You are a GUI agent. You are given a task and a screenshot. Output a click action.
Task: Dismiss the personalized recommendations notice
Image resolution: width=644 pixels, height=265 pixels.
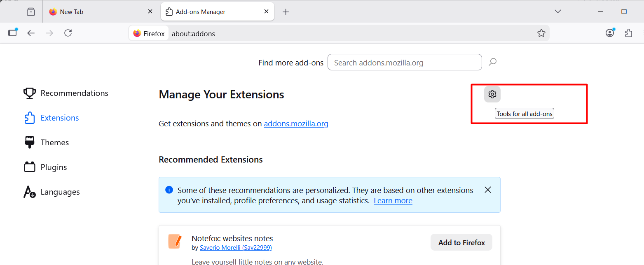[x=488, y=190]
